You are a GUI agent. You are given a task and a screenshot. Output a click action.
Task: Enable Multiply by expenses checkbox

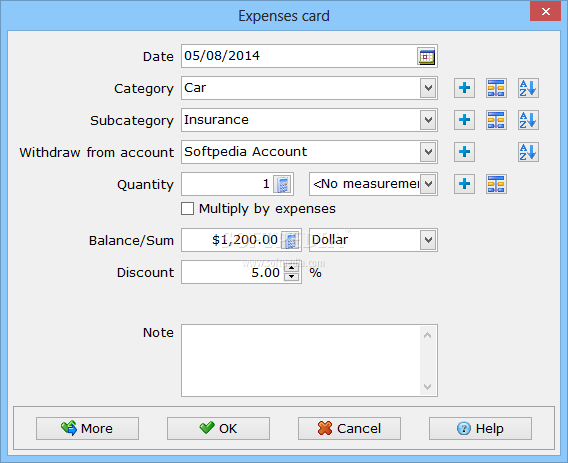point(187,209)
